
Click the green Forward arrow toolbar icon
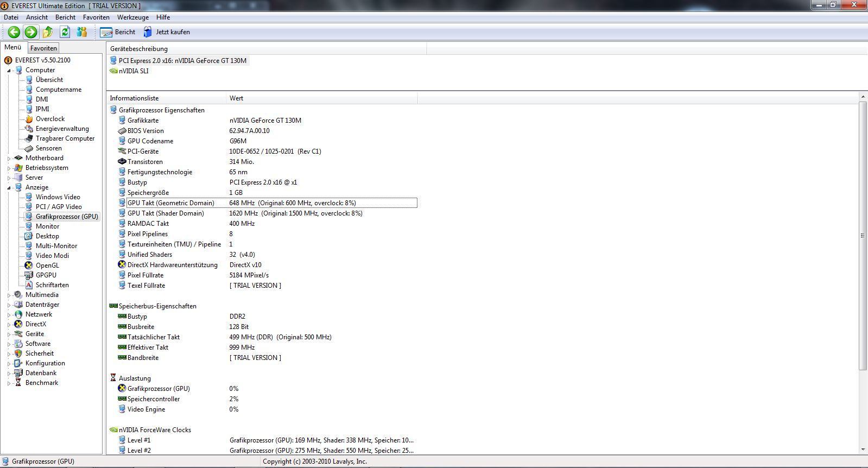click(x=31, y=32)
